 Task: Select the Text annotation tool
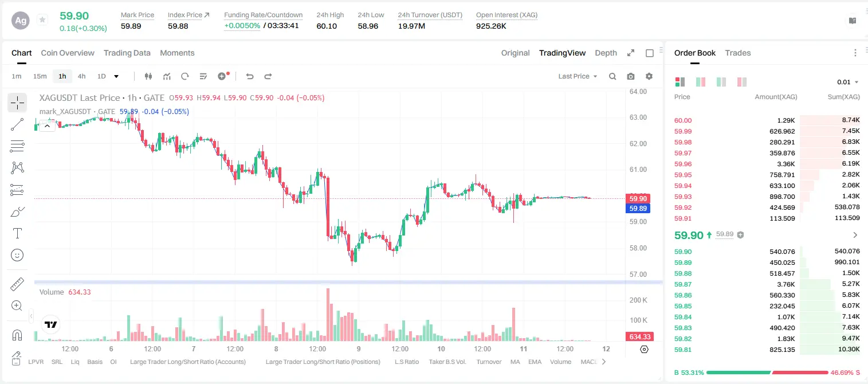tap(17, 233)
